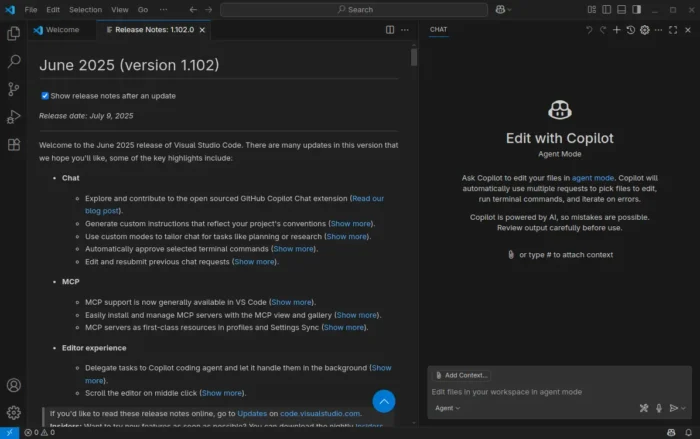This screenshot has height=439, width=700.
Task: Start a new chat with plus icon
Action: (617, 30)
